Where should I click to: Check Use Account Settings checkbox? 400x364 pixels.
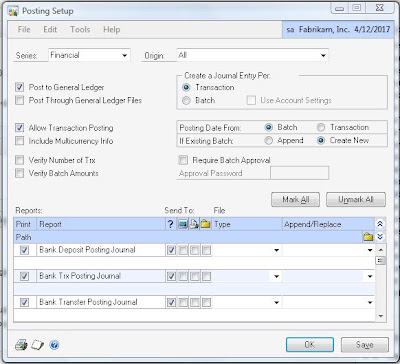coord(251,100)
